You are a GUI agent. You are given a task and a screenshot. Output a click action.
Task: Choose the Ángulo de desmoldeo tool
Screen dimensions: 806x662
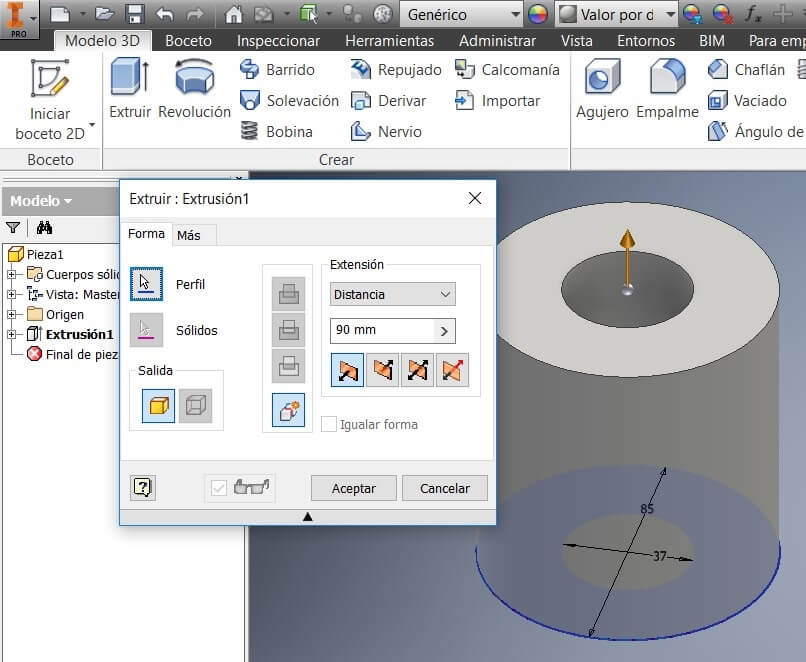click(x=756, y=132)
